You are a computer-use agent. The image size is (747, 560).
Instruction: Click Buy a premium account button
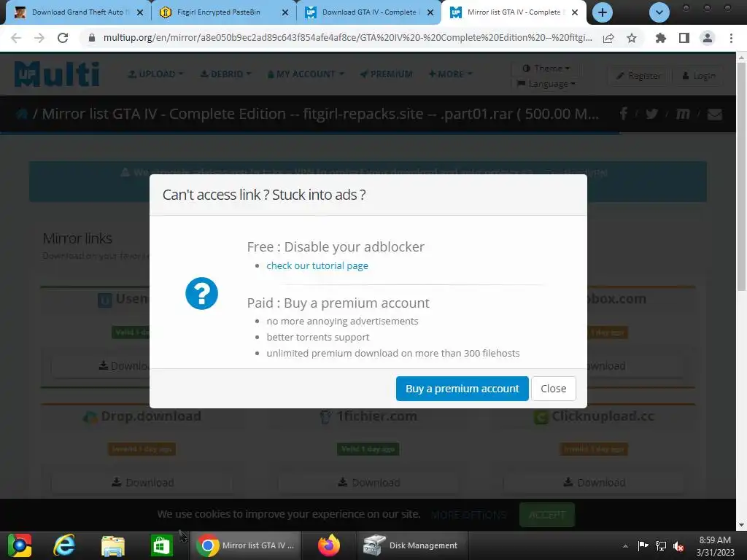coord(462,389)
